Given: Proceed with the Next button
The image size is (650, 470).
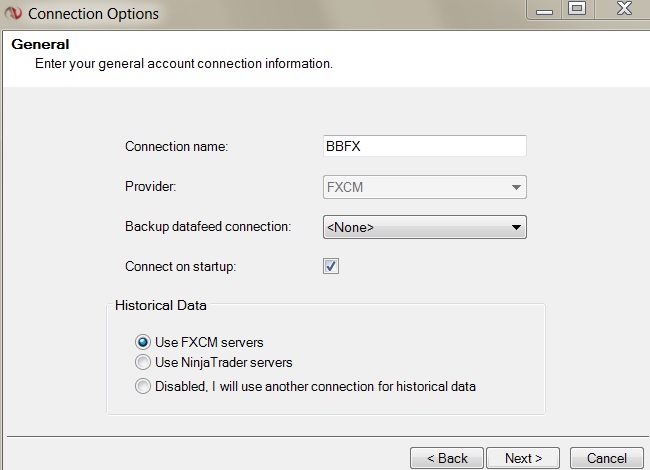Looking at the screenshot, I should pos(523,458).
